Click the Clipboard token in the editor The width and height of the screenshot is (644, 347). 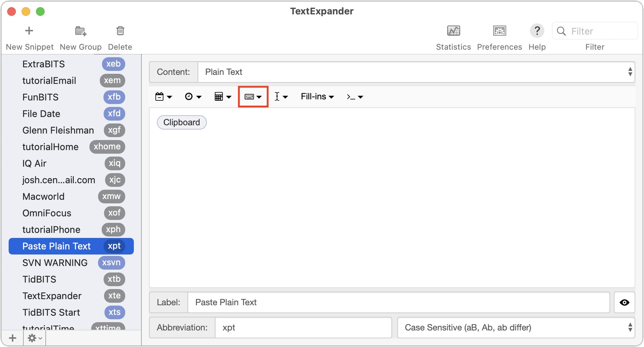click(x=182, y=122)
